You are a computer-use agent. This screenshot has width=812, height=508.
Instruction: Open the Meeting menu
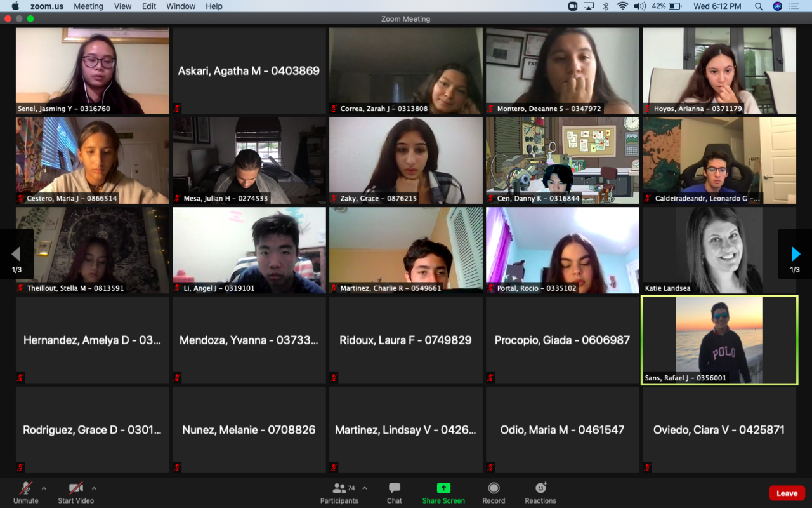pos(88,6)
